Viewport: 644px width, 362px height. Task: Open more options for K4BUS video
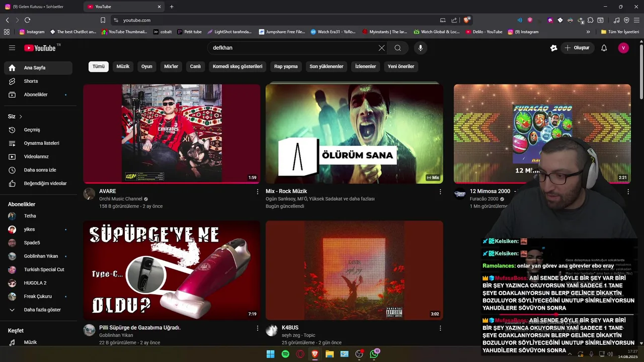(x=440, y=328)
